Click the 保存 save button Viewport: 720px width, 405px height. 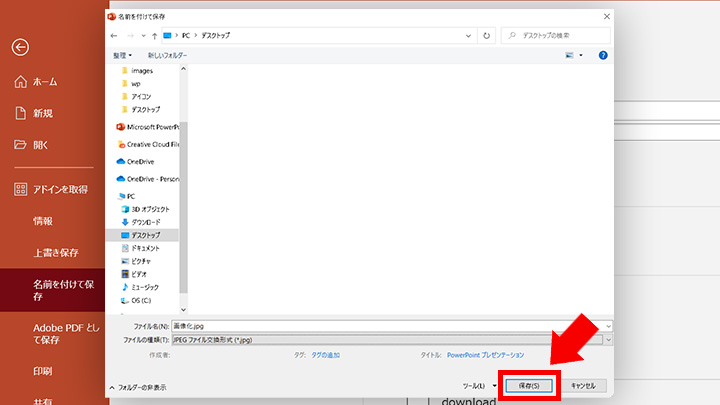pyautogui.click(x=529, y=385)
